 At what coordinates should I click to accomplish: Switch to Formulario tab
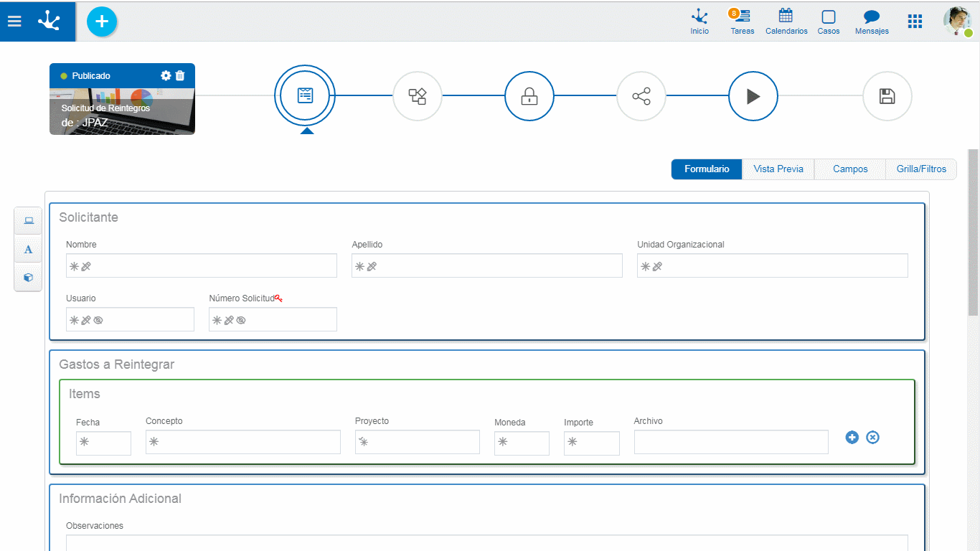tap(707, 169)
